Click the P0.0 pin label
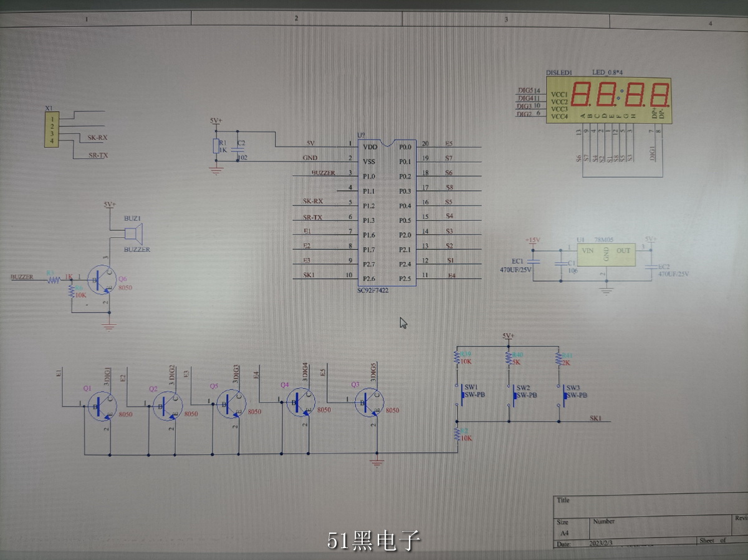The image size is (748, 560). point(405,147)
